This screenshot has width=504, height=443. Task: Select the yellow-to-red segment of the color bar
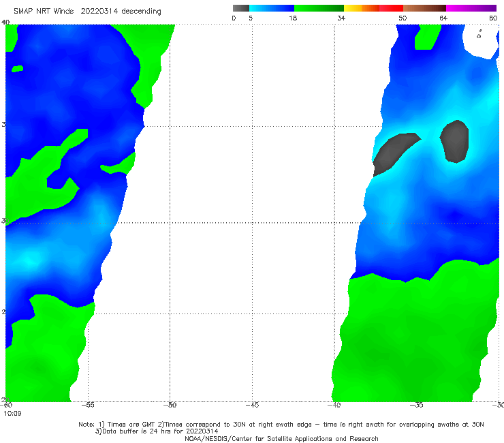(373, 8)
